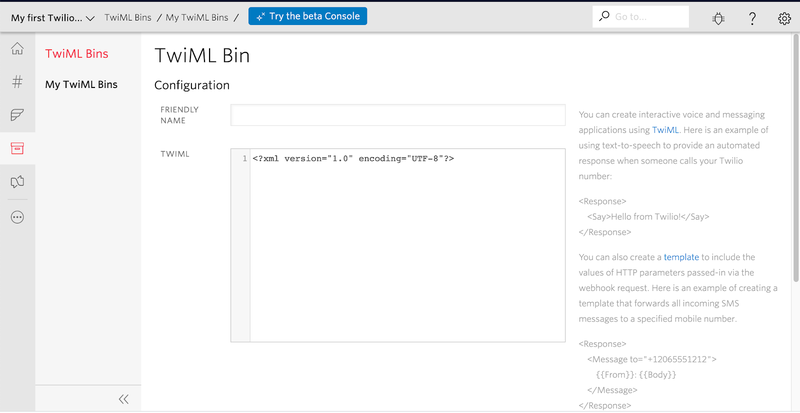Focus the Friendly Name input field
This screenshot has height=413, width=800.
[398, 115]
